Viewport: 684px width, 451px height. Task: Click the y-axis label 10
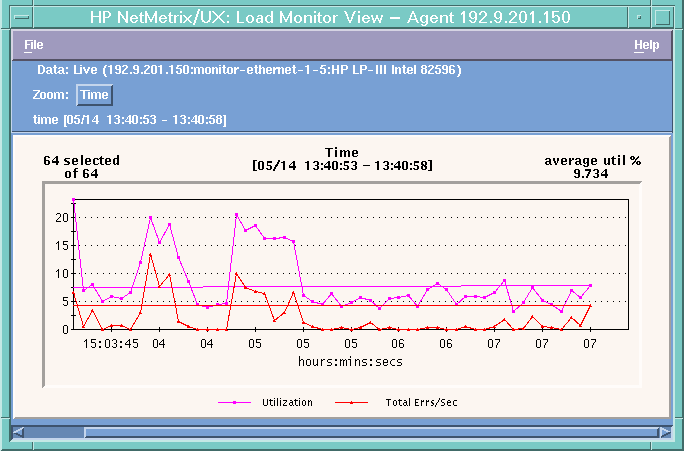62,273
